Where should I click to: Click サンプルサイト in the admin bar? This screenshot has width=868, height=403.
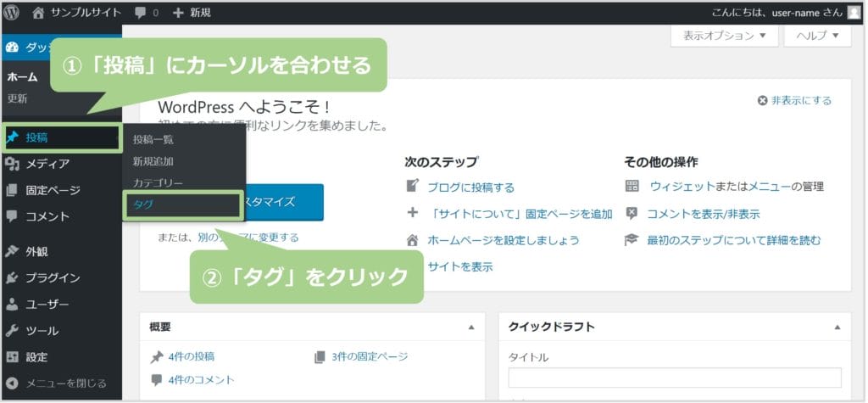(86, 12)
